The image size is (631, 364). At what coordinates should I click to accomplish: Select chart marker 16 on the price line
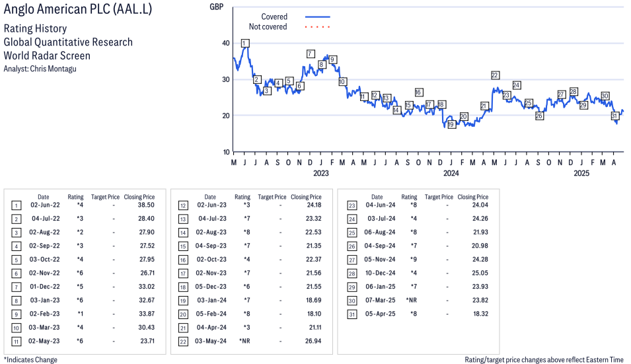418,92
